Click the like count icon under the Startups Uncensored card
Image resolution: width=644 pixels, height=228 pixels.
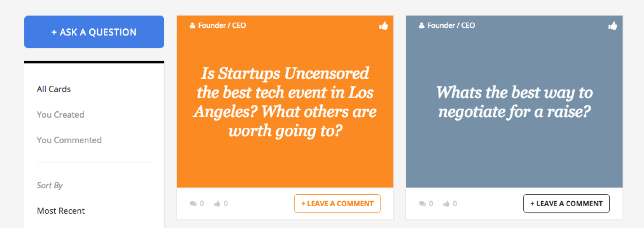pyautogui.click(x=217, y=204)
